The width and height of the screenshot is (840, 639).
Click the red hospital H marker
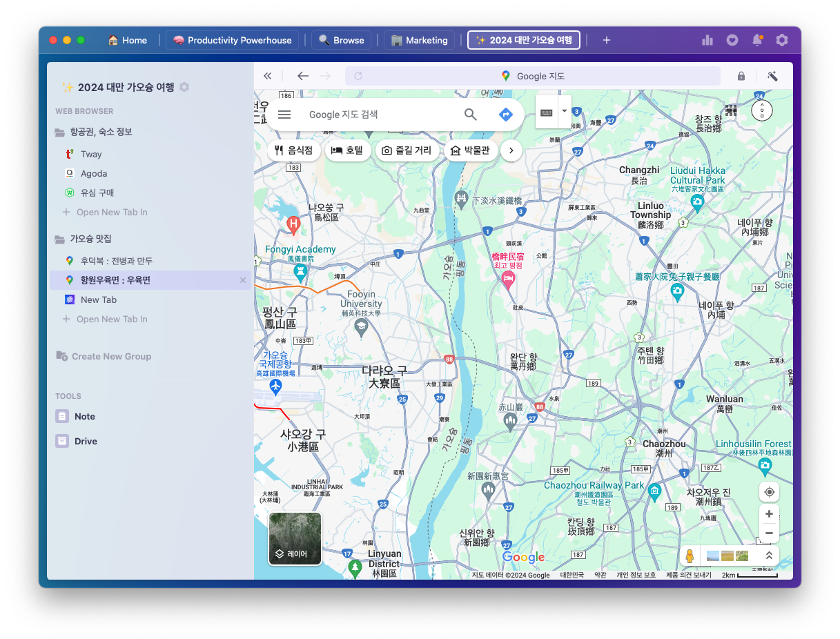(293, 224)
